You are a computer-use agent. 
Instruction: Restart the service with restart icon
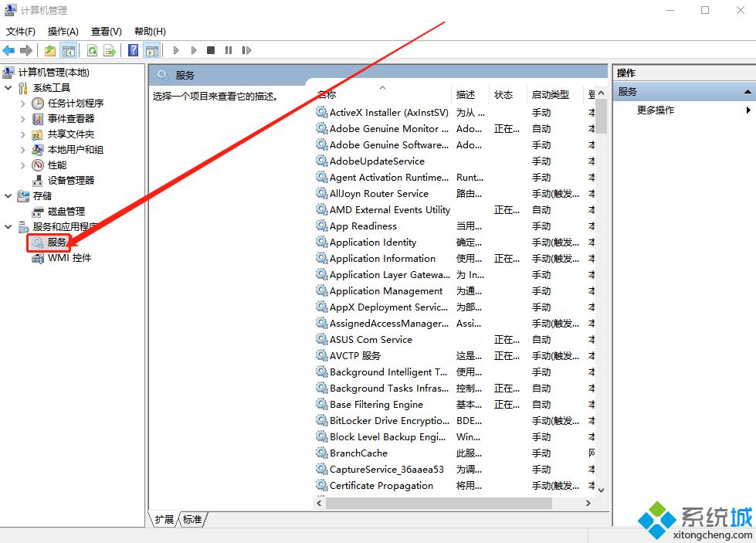pos(246,50)
